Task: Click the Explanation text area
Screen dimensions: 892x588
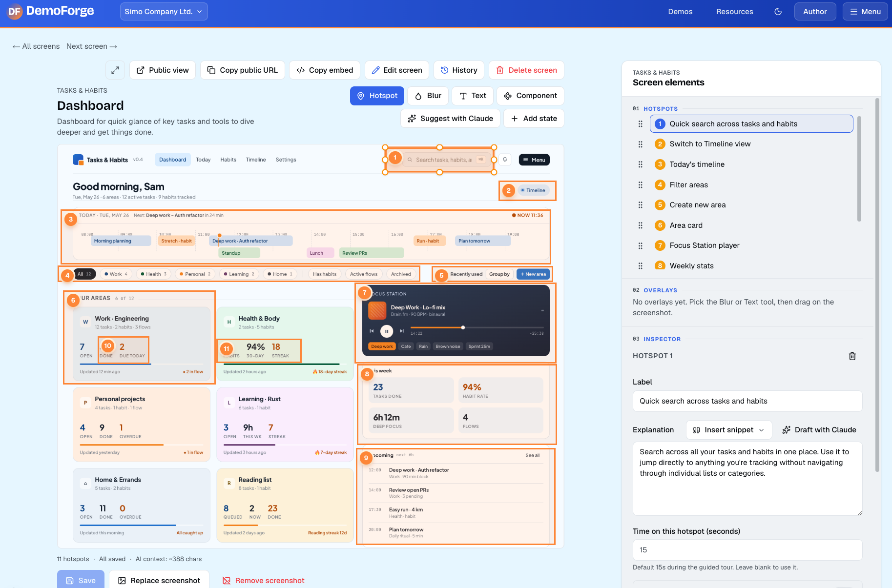Action: point(747,479)
